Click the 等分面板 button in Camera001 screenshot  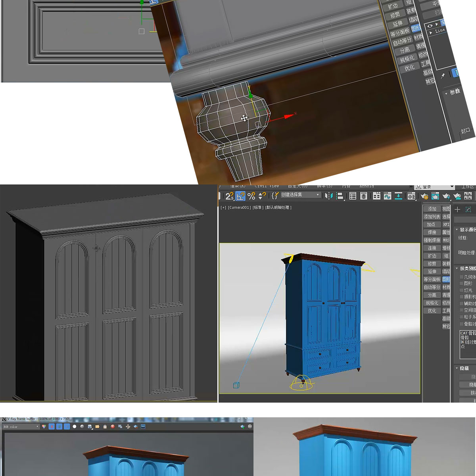point(432,279)
